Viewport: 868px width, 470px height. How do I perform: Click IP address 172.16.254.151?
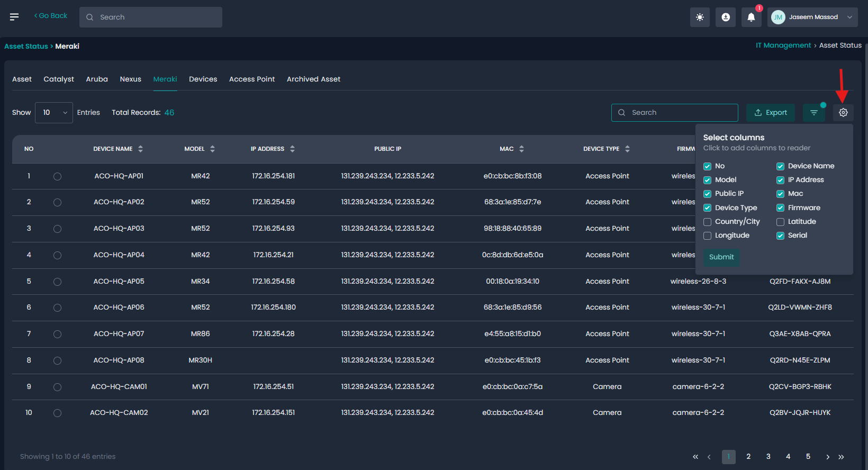pos(274,413)
